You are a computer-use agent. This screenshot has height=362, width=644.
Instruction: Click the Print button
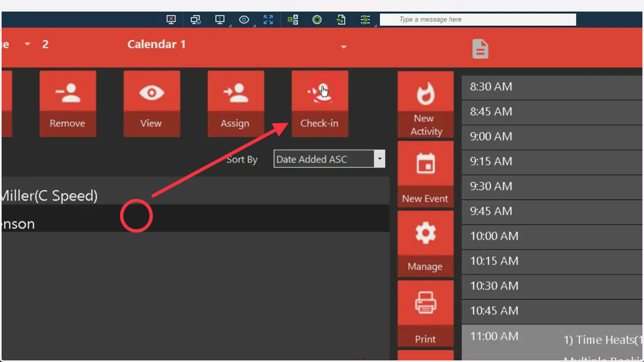425,313
